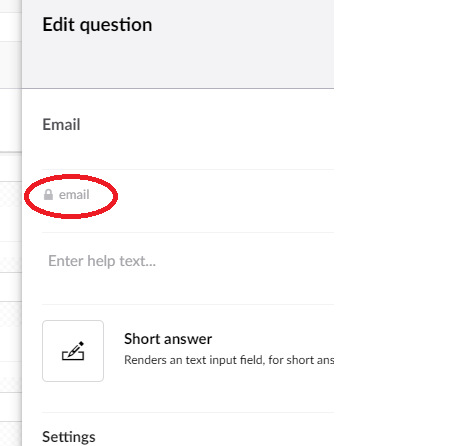Click the divider line above the help text
The width and height of the screenshot is (450, 446).
pos(188,232)
